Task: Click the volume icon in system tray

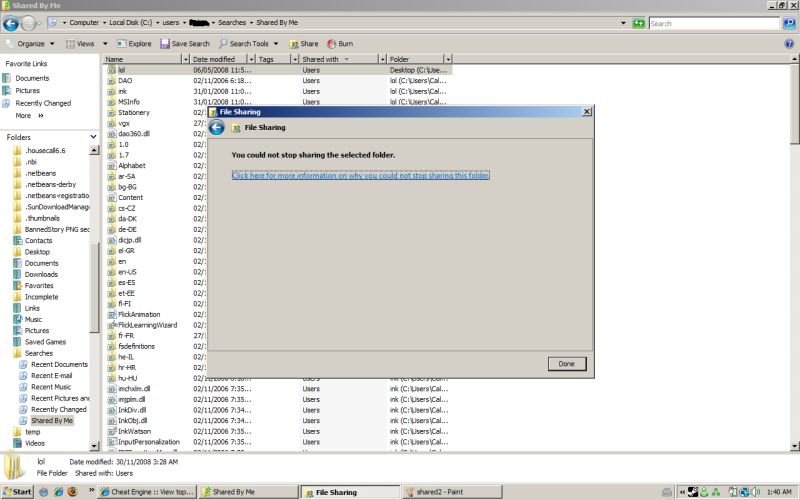Action: pyautogui.click(x=753, y=492)
